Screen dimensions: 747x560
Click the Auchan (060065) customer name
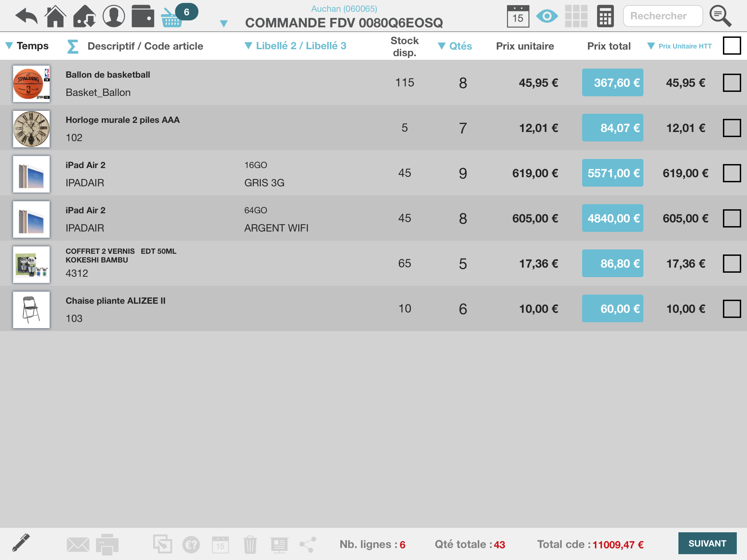point(344,9)
